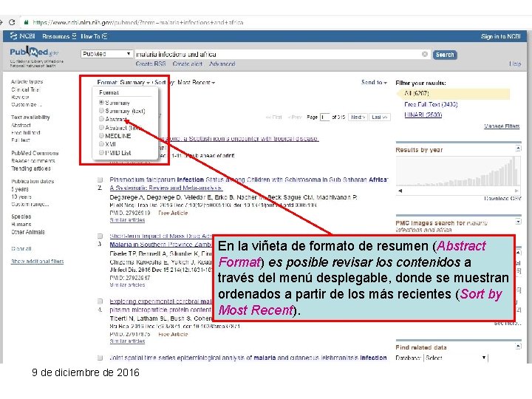Tick checkbox for result 4 Exploring experimental cerebral malaria
Image resolution: width=532 pixels, height=399 pixels.
coord(100,301)
